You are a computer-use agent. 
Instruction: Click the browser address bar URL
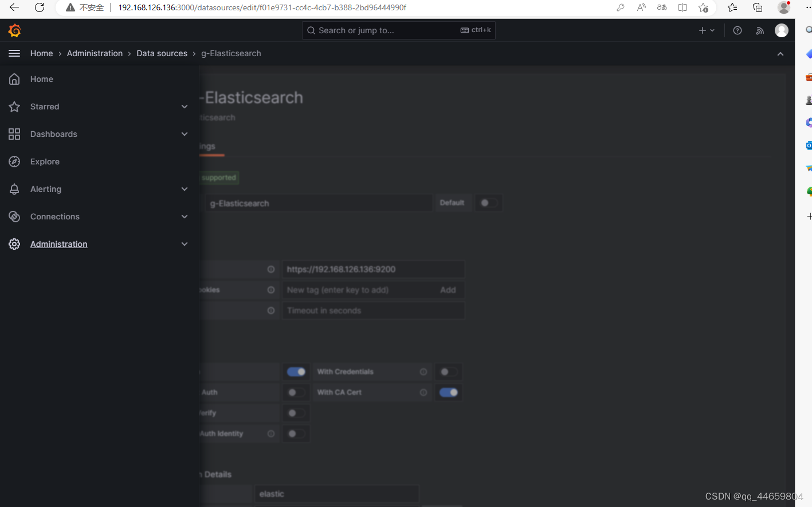tap(262, 7)
